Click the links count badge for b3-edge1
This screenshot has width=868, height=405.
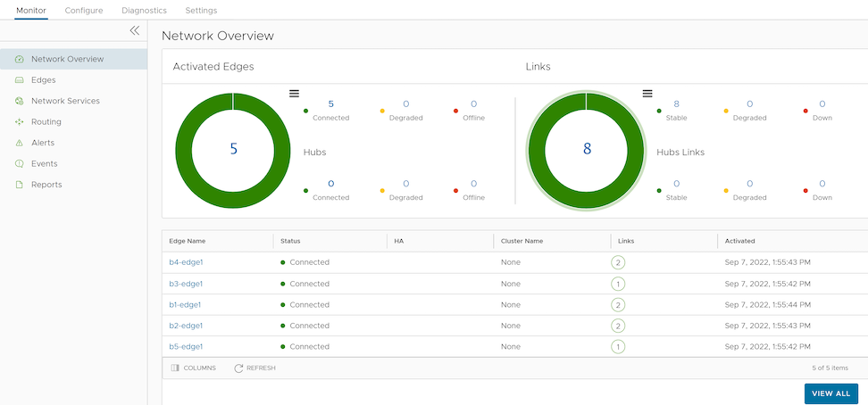pos(618,284)
